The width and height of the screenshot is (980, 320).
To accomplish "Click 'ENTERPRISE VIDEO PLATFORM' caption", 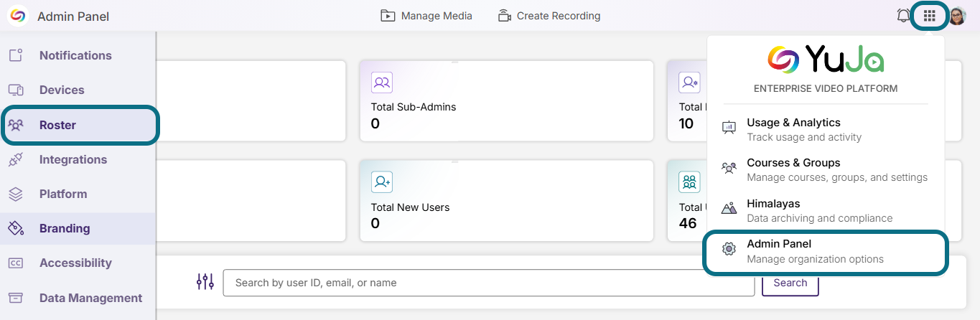I will click(x=826, y=88).
